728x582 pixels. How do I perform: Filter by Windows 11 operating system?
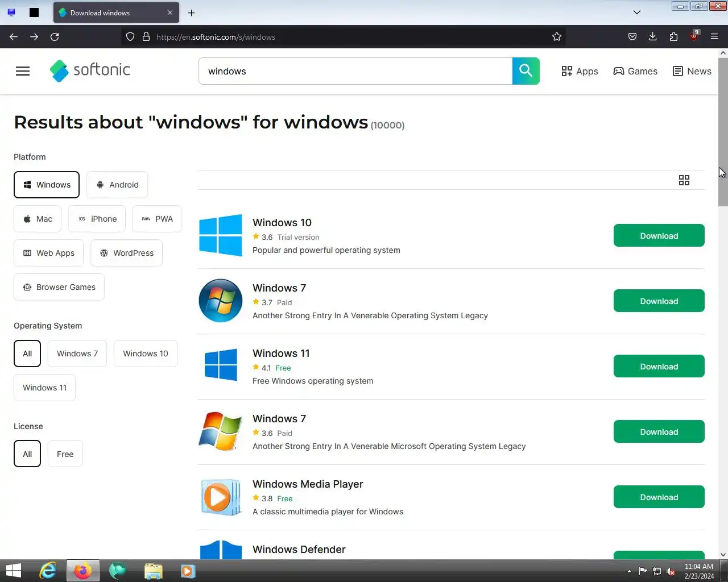coord(44,388)
